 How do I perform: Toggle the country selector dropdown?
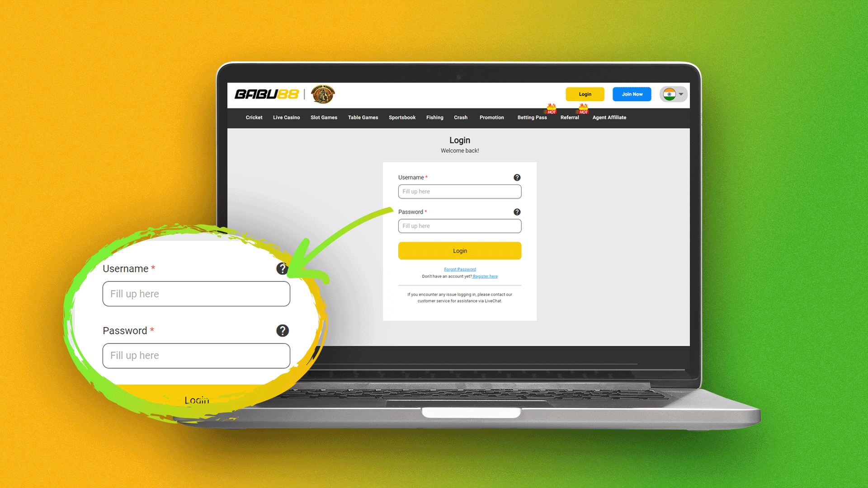[672, 94]
